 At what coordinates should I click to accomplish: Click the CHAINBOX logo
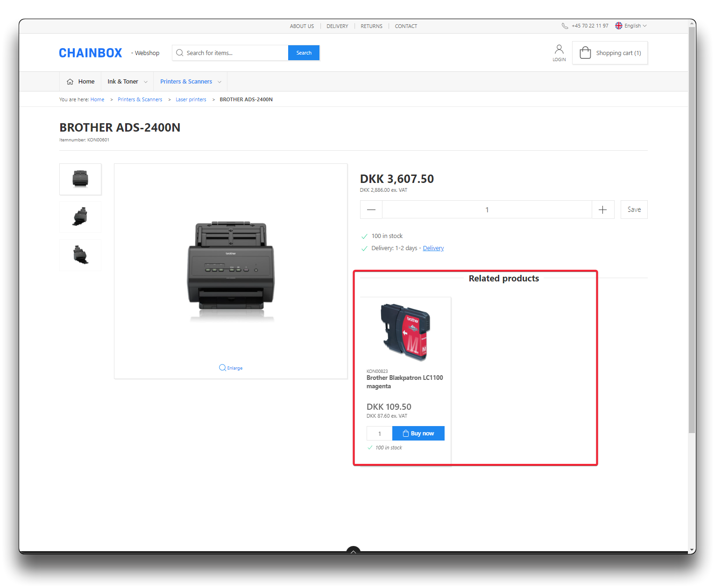coord(91,53)
